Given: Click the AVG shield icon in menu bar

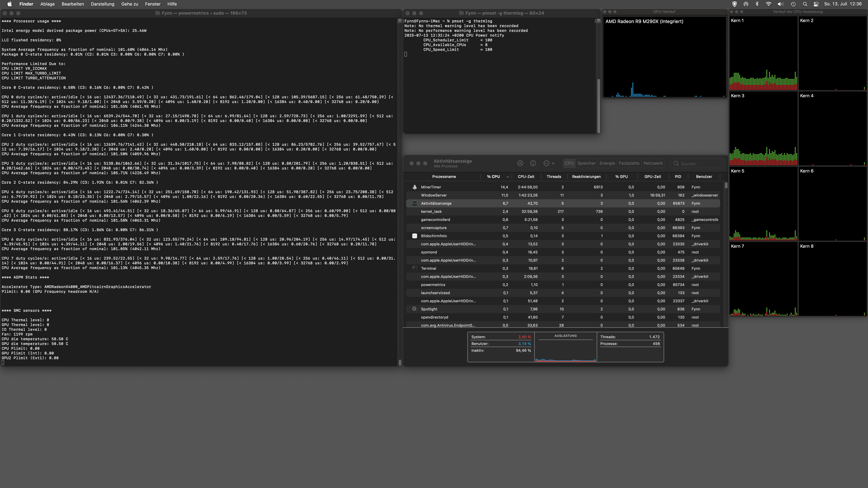Looking at the screenshot, I should [x=734, y=4].
